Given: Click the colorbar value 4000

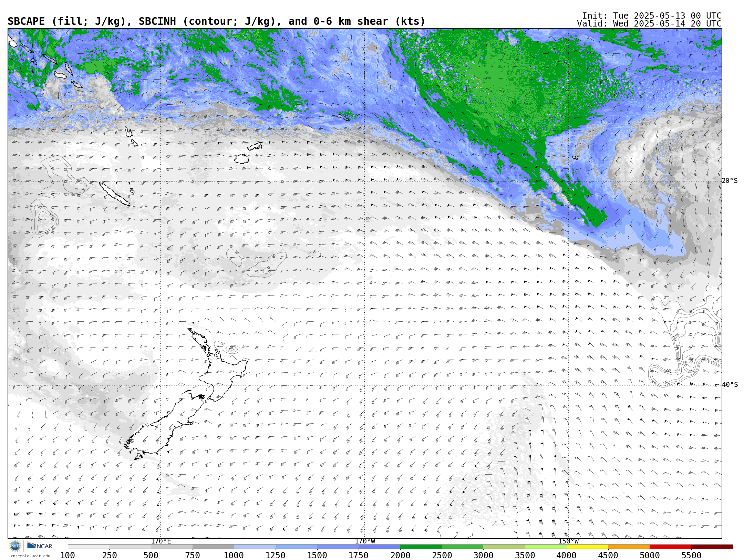Looking at the screenshot, I should coord(567,556).
